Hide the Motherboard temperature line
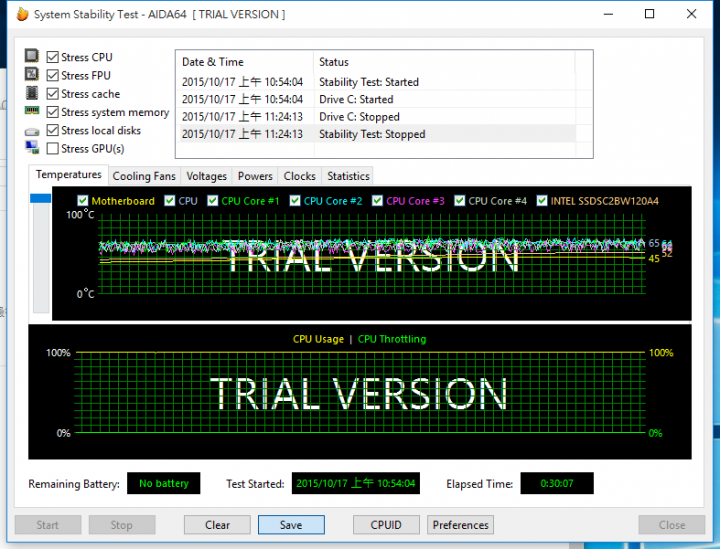 (x=83, y=201)
